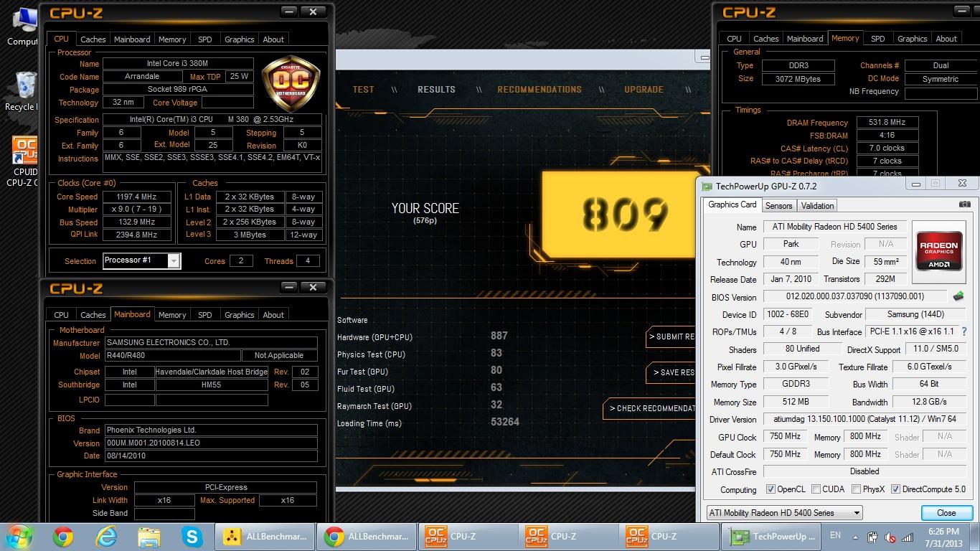This screenshot has height=551, width=980.
Task: Save the BIOS using the green chip icon
Action: click(x=958, y=296)
